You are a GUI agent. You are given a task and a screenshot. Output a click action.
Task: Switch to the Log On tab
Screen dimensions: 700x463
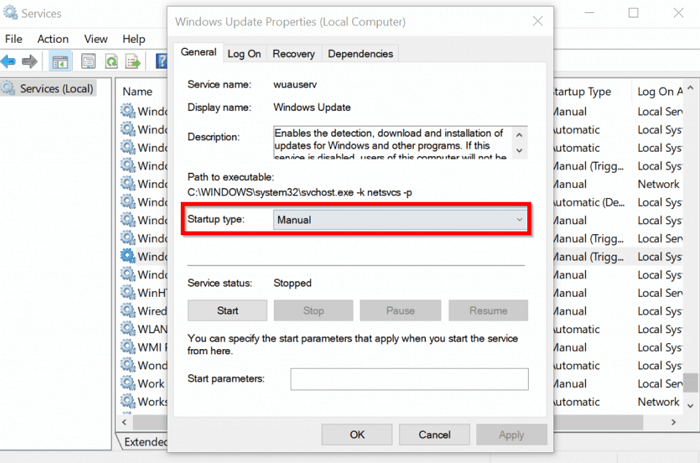tap(244, 54)
